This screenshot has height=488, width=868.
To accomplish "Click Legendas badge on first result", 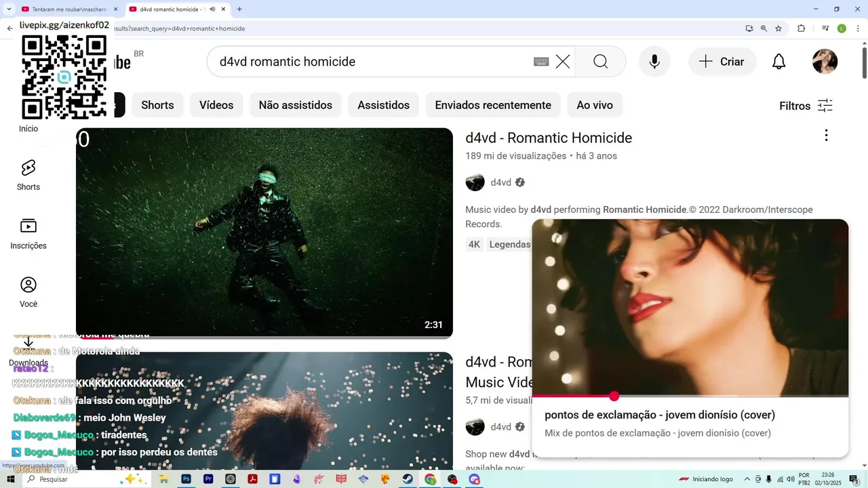I will coord(509,245).
